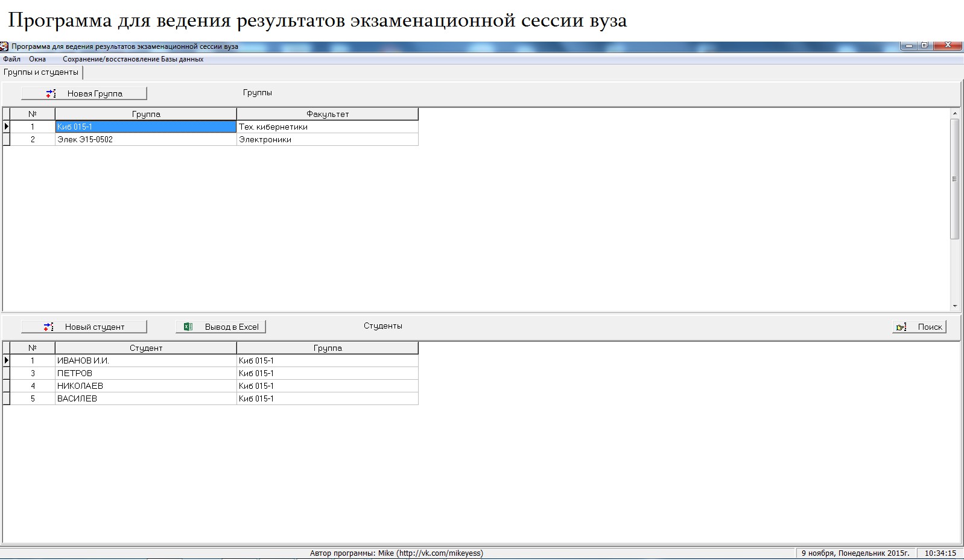Click № column header in groups table

pyautogui.click(x=33, y=114)
